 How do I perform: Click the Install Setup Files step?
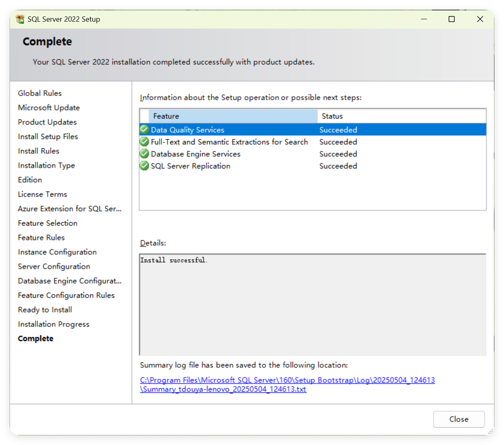[48, 136]
